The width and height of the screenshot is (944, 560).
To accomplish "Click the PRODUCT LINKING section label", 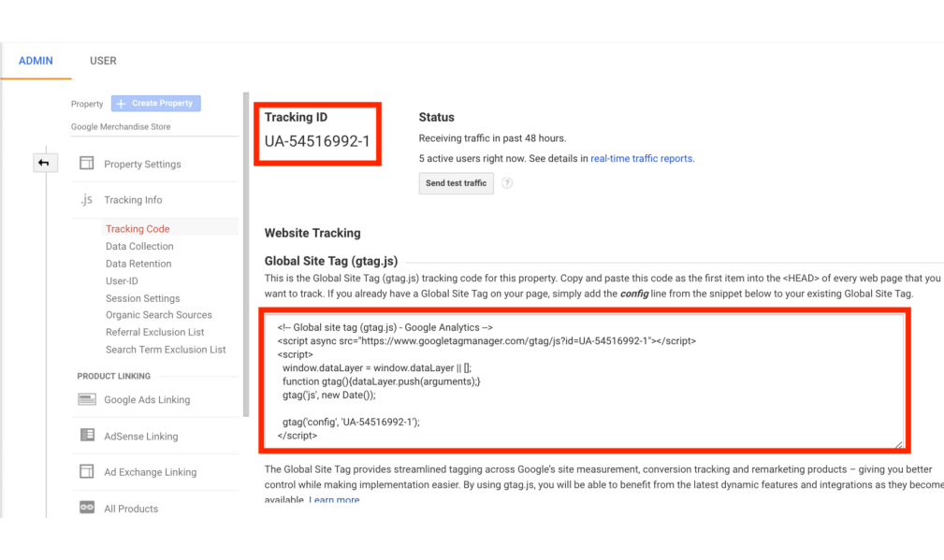I will coord(114,376).
